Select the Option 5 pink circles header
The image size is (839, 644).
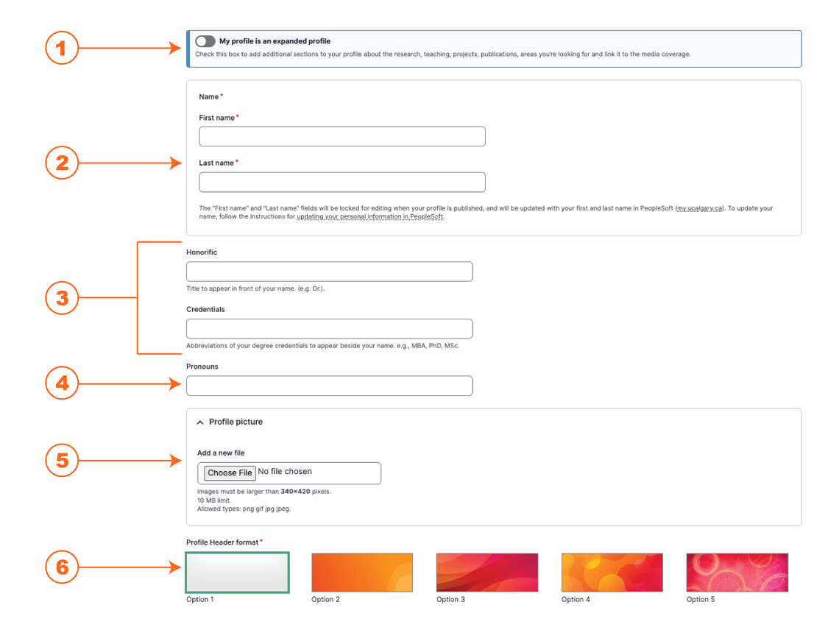[737, 572]
